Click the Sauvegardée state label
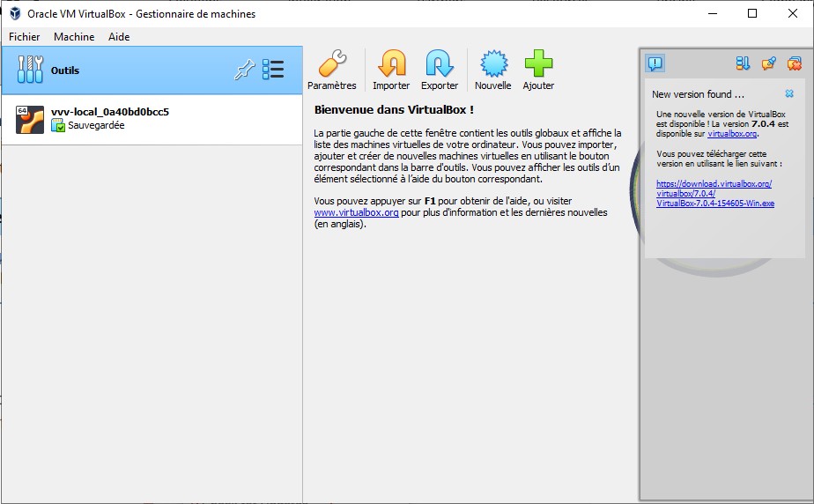Image resolution: width=814 pixels, height=504 pixels. [96, 125]
